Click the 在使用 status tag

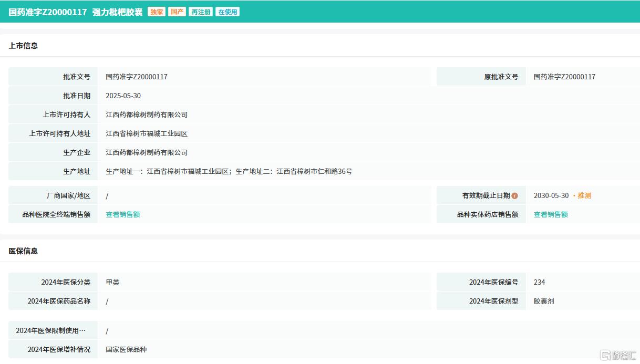[228, 12]
